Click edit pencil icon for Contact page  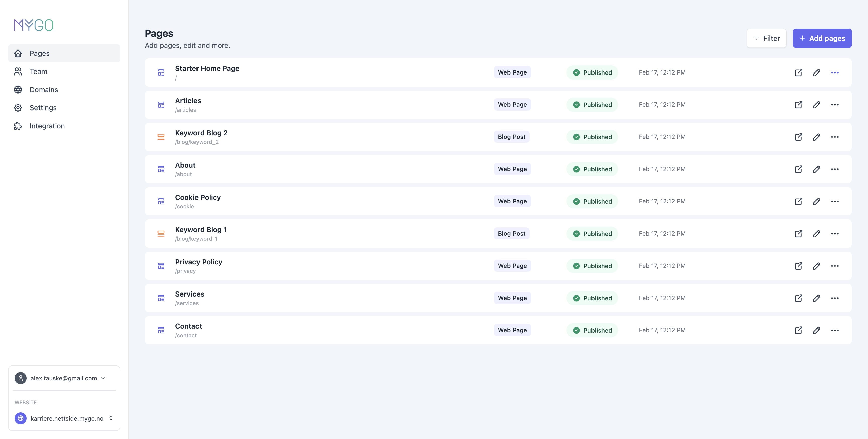[x=816, y=331]
